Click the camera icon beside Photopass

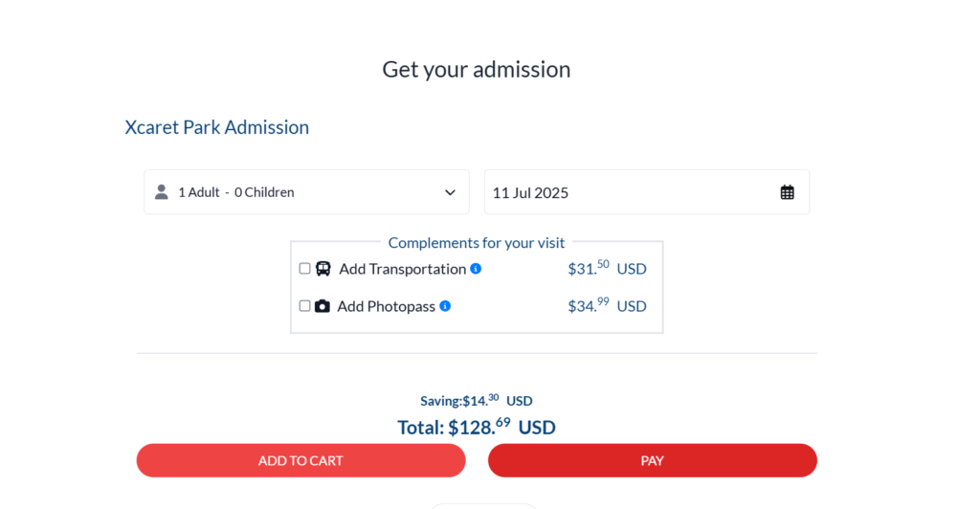point(323,306)
